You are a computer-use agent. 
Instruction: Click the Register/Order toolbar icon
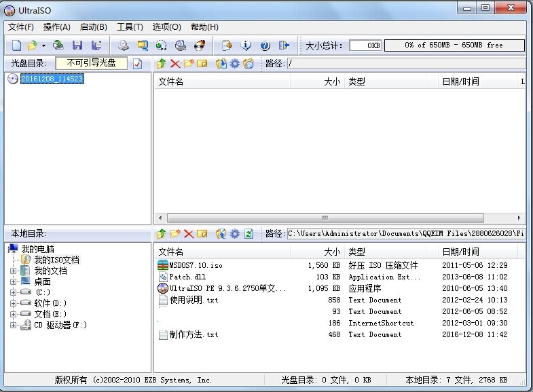[227, 45]
